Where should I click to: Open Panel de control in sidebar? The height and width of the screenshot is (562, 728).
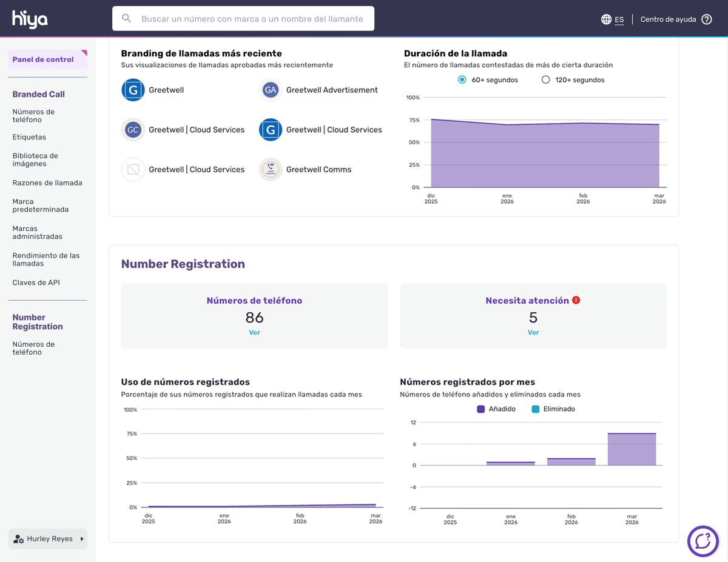tap(43, 59)
